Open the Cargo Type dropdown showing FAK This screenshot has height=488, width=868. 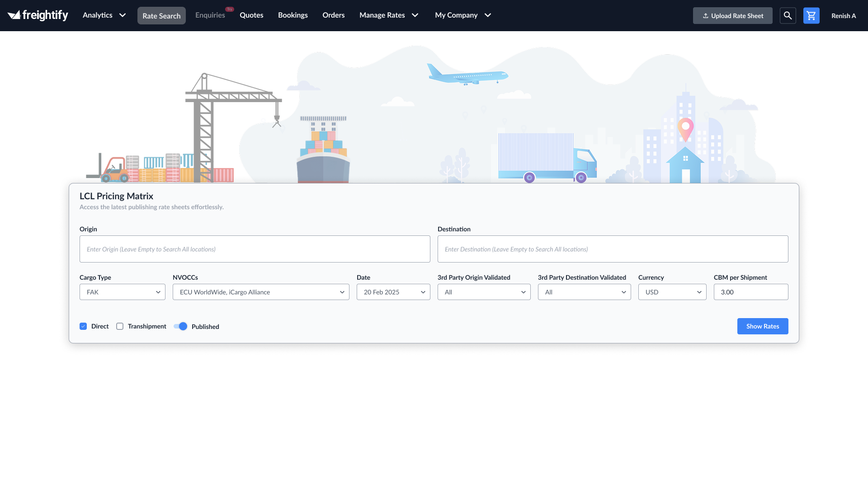122,292
